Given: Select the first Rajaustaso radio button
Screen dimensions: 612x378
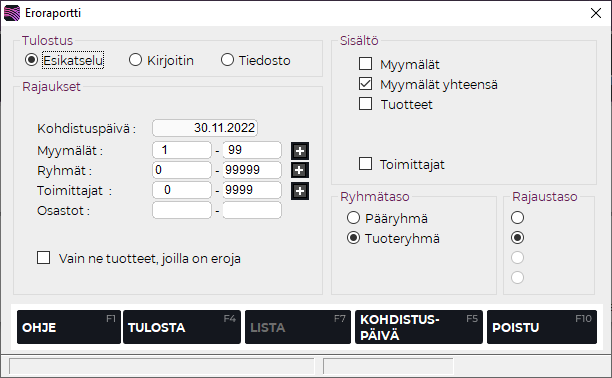Looking at the screenshot, I should (518, 218).
